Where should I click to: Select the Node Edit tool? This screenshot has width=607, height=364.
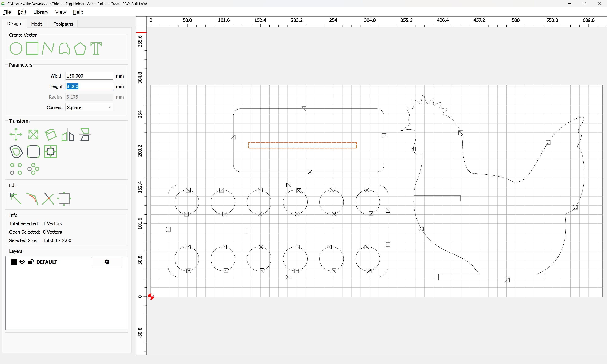[15, 198]
